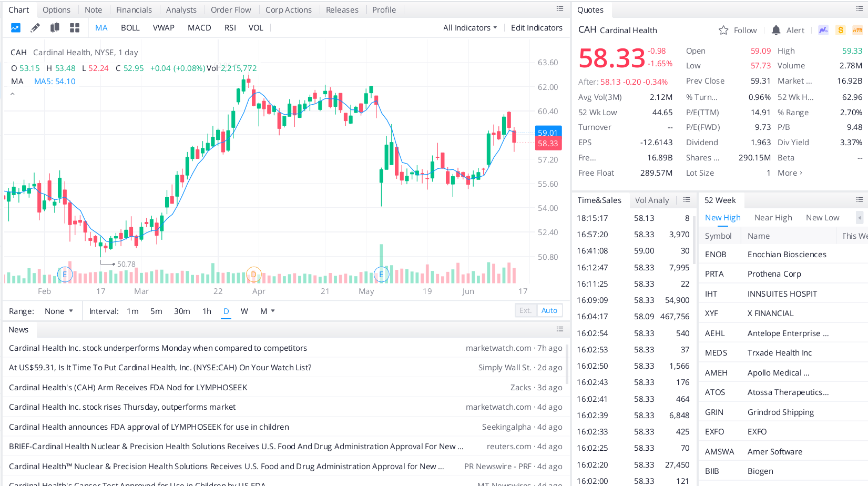Click the earnings E marker near May

(x=381, y=275)
